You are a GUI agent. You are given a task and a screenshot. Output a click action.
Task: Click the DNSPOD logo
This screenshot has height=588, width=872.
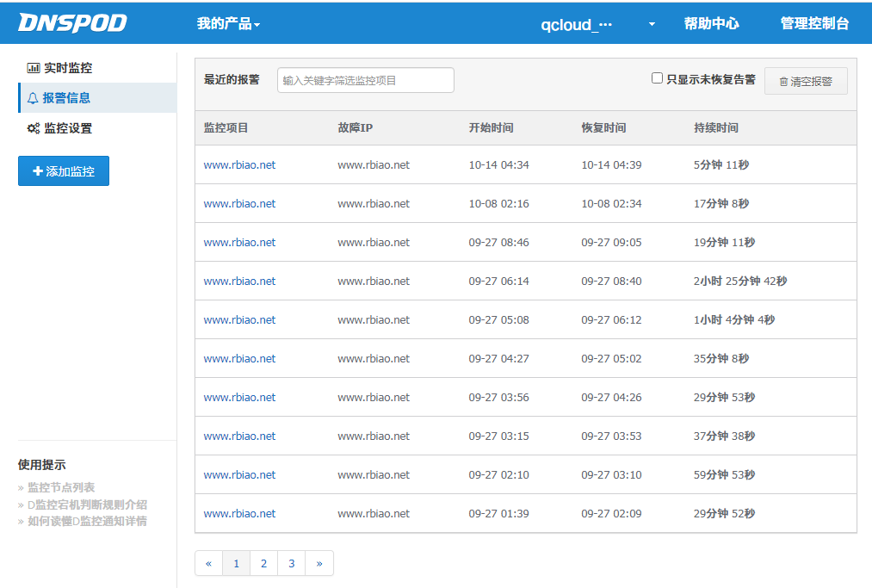(x=72, y=22)
